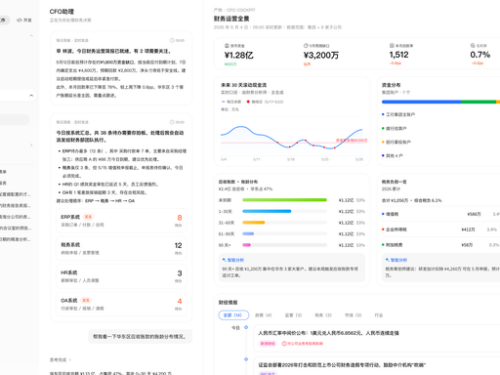Click the CFO助理 panel title
The height and width of the screenshot is (375, 500).
pos(62,12)
